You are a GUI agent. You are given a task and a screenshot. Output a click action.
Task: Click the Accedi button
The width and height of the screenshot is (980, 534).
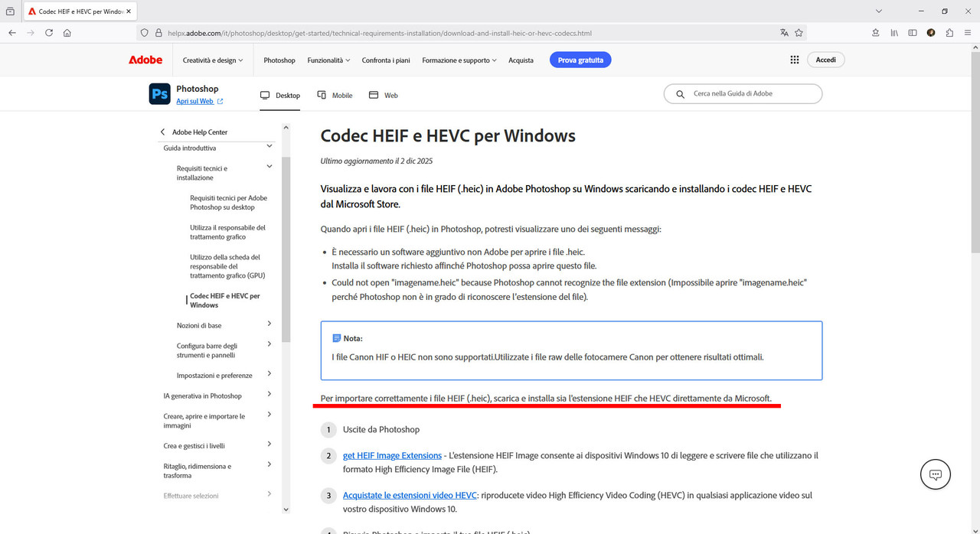pyautogui.click(x=826, y=60)
